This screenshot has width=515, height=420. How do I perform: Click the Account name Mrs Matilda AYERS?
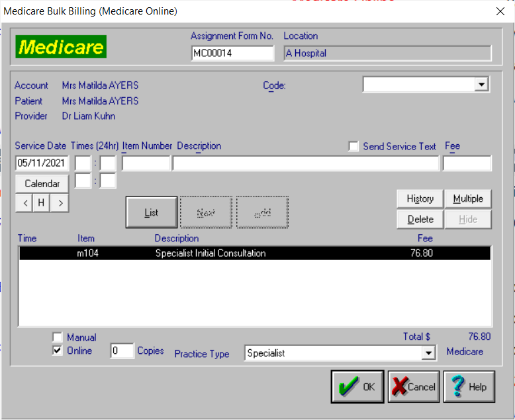100,85
